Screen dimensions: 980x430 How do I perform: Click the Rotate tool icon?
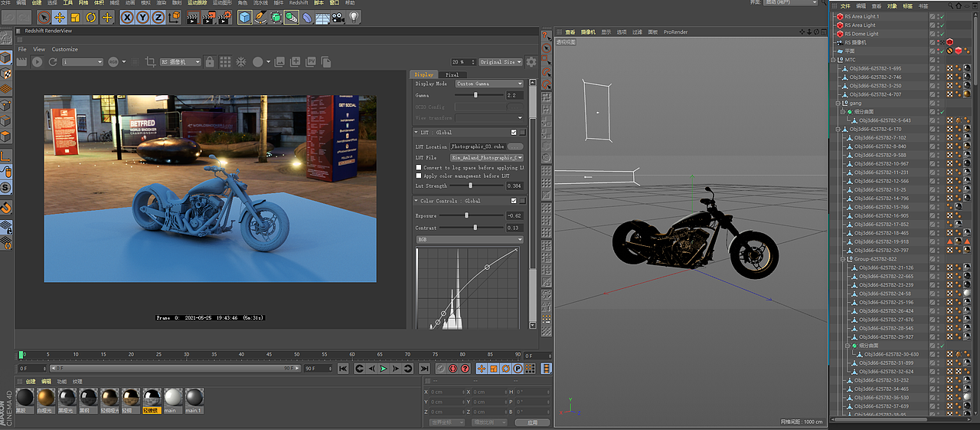[x=91, y=17]
